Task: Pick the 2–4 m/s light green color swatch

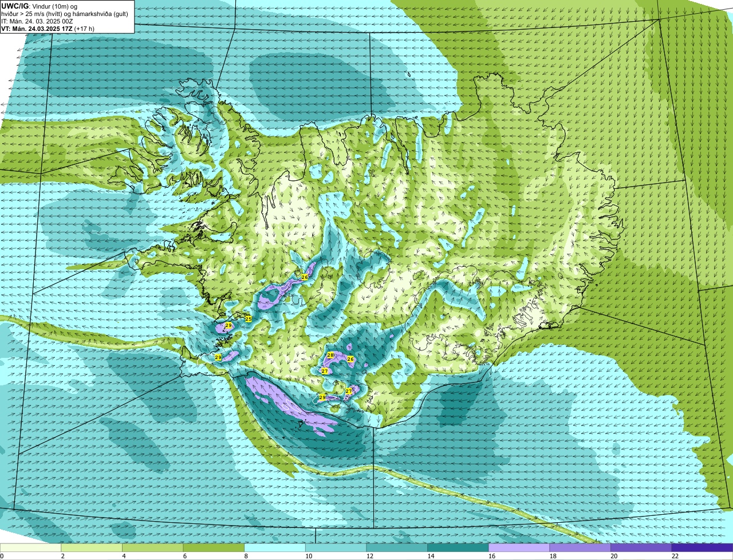Action: click(92, 548)
